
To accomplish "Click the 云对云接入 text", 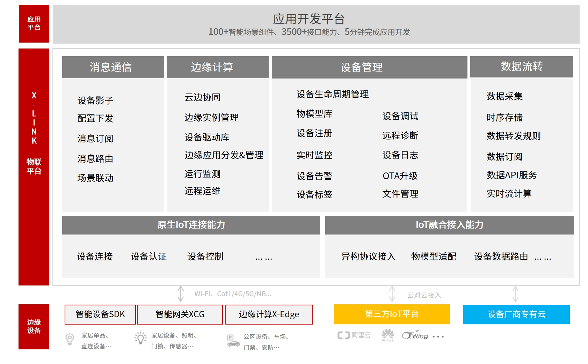I will point(424,295).
